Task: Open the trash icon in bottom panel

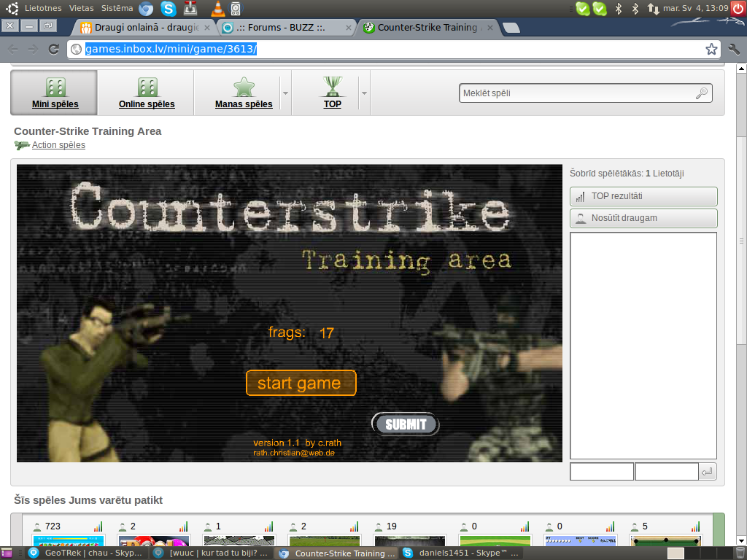Action: click(x=739, y=553)
